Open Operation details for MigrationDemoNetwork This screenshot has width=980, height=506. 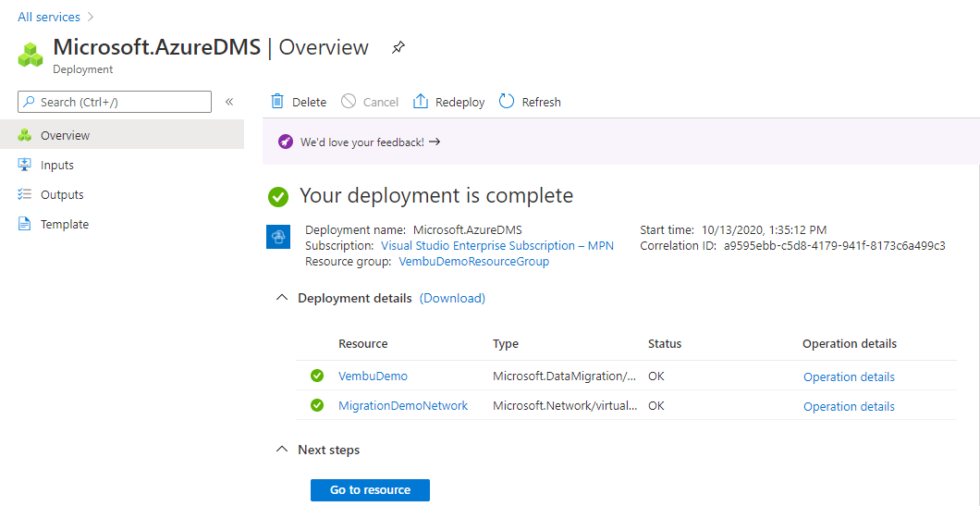tap(849, 406)
